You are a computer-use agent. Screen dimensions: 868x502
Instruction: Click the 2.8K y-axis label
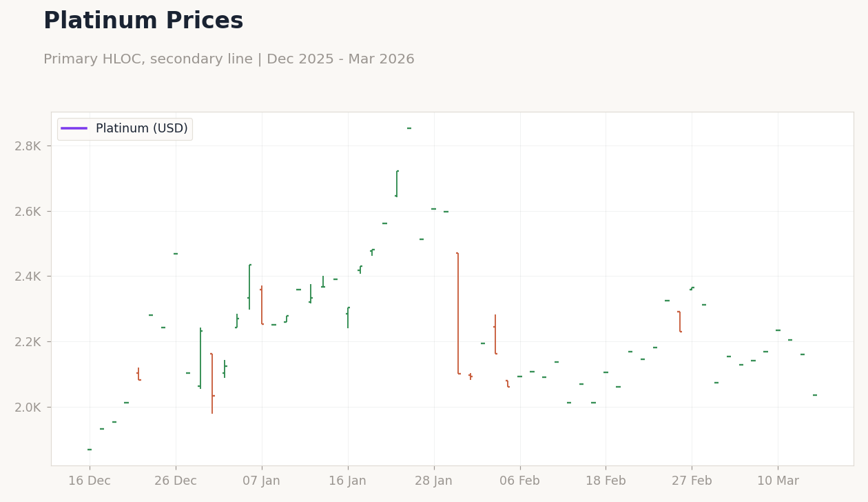point(28,146)
